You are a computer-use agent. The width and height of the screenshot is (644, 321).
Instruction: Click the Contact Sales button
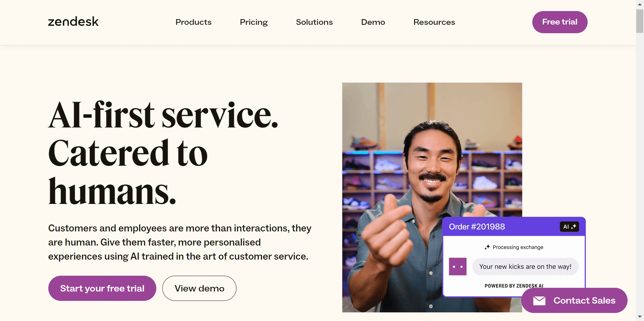click(x=574, y=300)
